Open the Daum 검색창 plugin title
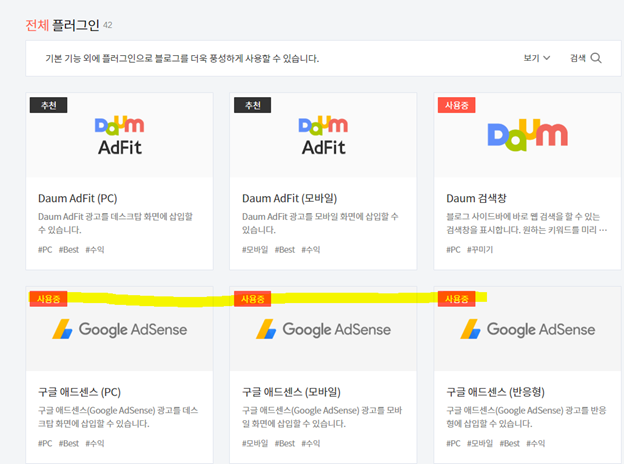Image resolution: width=624 pixels, height=464 pixels. pos(476,198)
